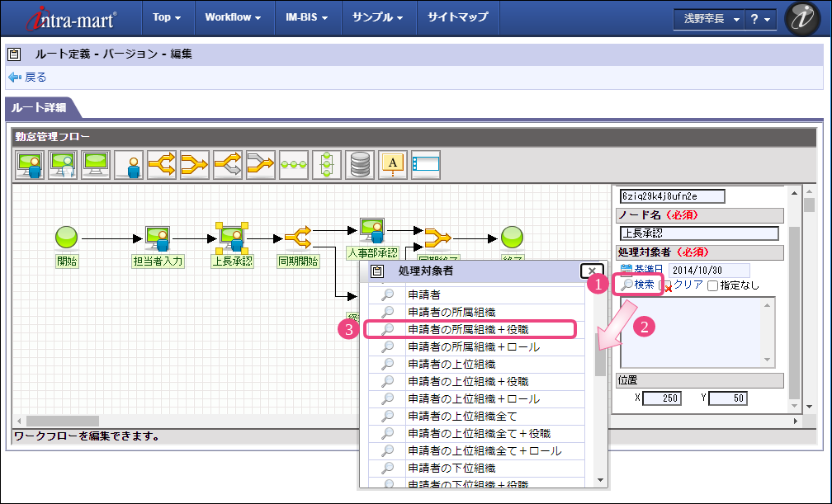The image size is (832, 504).
Task: Select the database cylinder tool
Action: click(360, 165)
